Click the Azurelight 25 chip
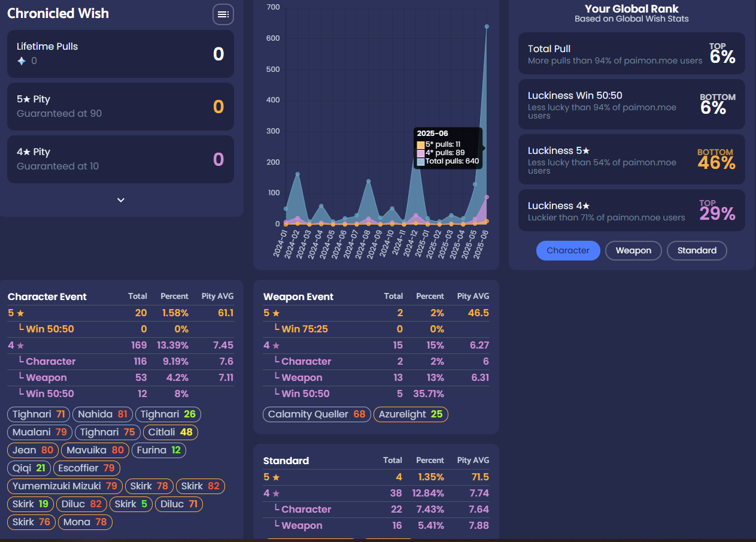Screen dimensions: 756x542 tap(411, 414)
